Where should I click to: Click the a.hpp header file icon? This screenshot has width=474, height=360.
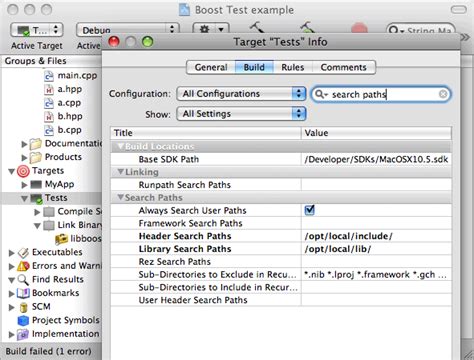[49, 89]
